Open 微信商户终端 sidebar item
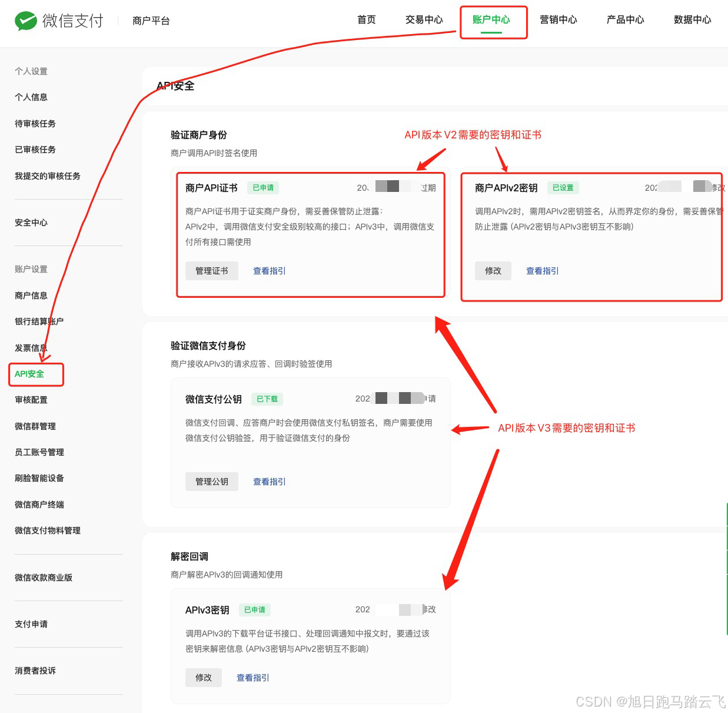 (39, 505)
